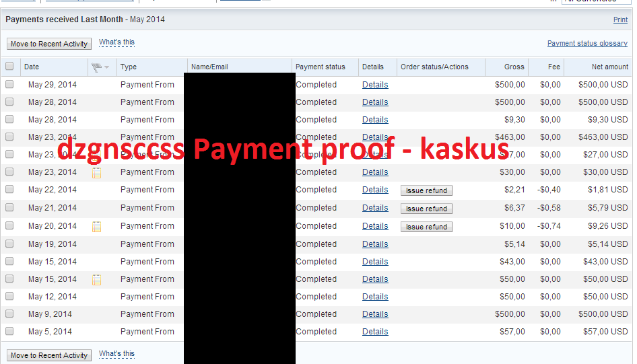Screen dimensions: 637x364
Task: Tick the select-all checkbox in table header
Action: point(9,66)
